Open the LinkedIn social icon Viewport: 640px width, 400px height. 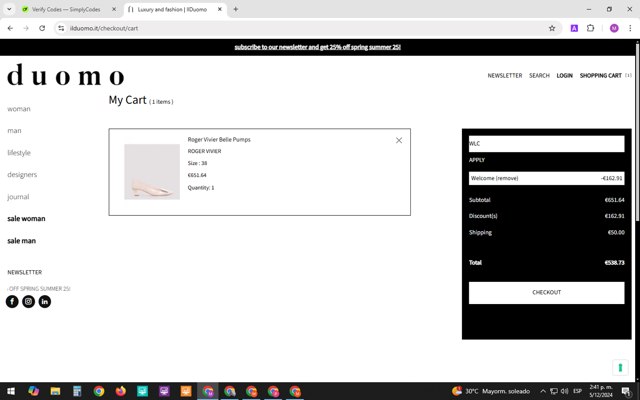[x=45, y=302]
